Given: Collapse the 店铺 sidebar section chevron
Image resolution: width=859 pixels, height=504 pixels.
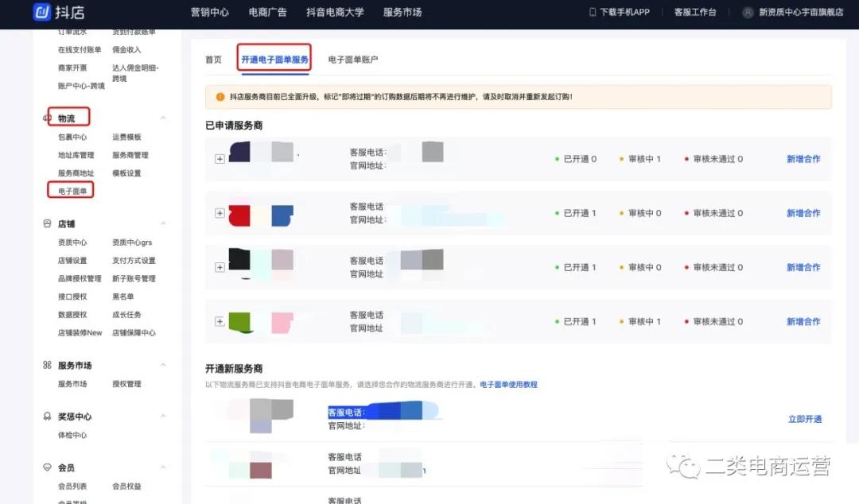Looking at the screenshot, I should tap(163, 224).
